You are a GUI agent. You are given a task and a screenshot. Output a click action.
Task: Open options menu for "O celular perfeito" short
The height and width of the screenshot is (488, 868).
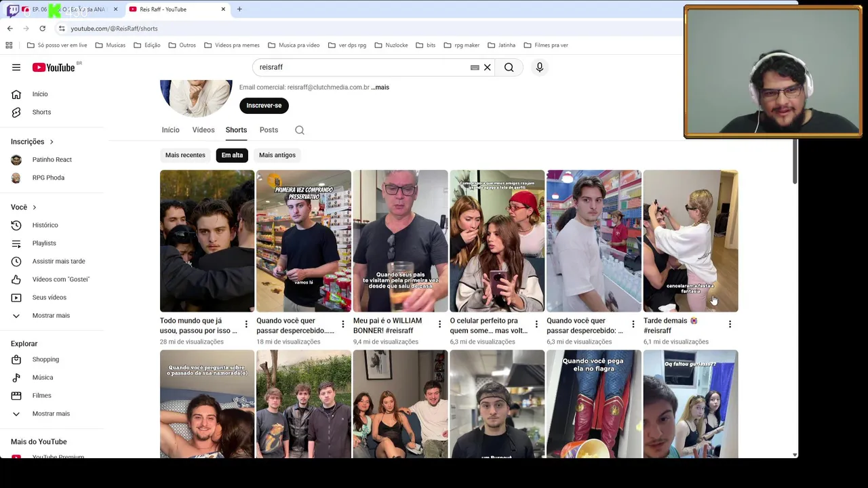point(536,325)
